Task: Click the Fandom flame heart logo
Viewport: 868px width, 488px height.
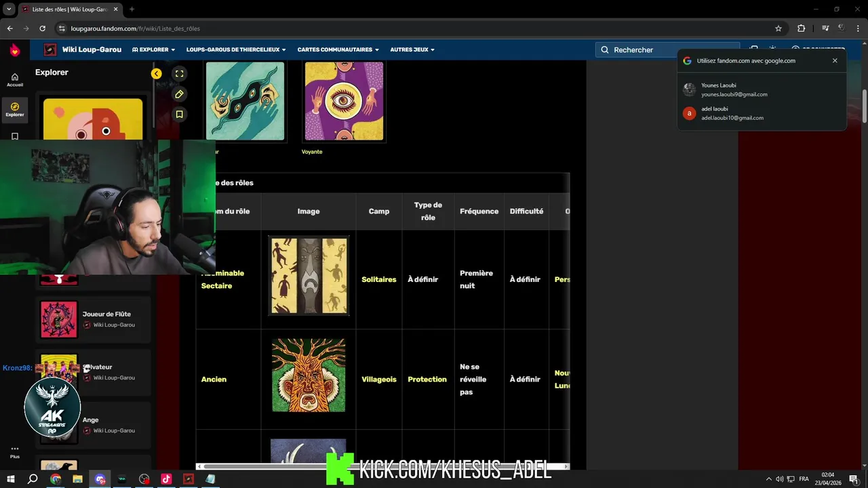Action: (15, 50)
